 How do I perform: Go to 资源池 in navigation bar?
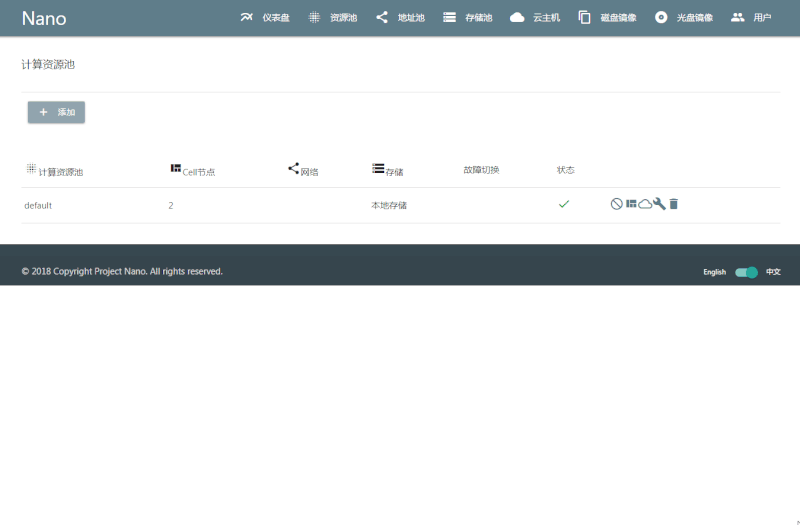coord(333,17)
